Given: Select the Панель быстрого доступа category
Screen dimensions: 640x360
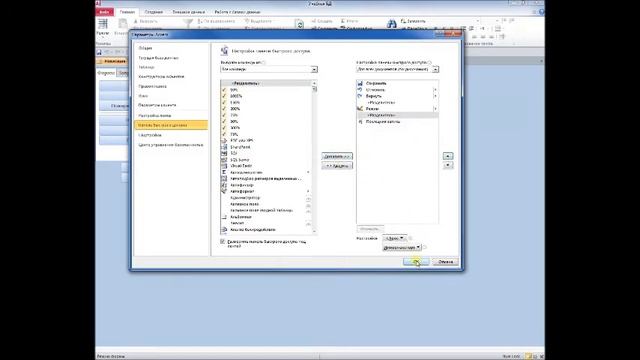Looking at the screenshot, I should pos(171,125).
